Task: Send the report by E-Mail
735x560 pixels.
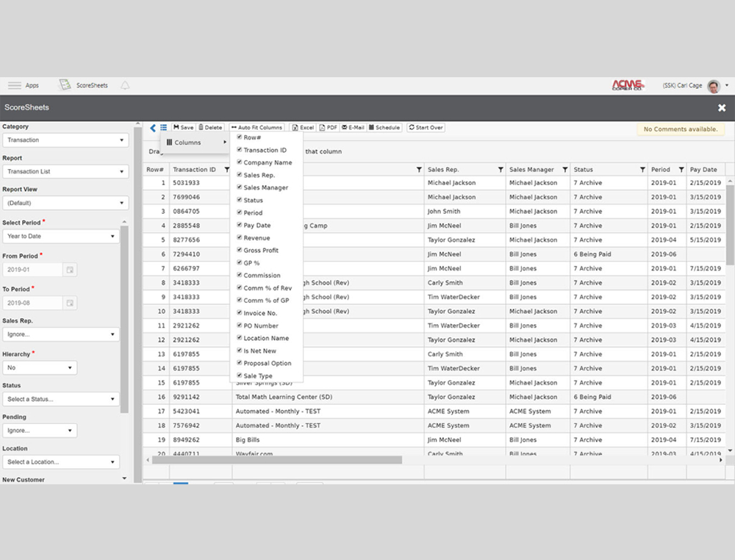Action: [x=353, y=127]
